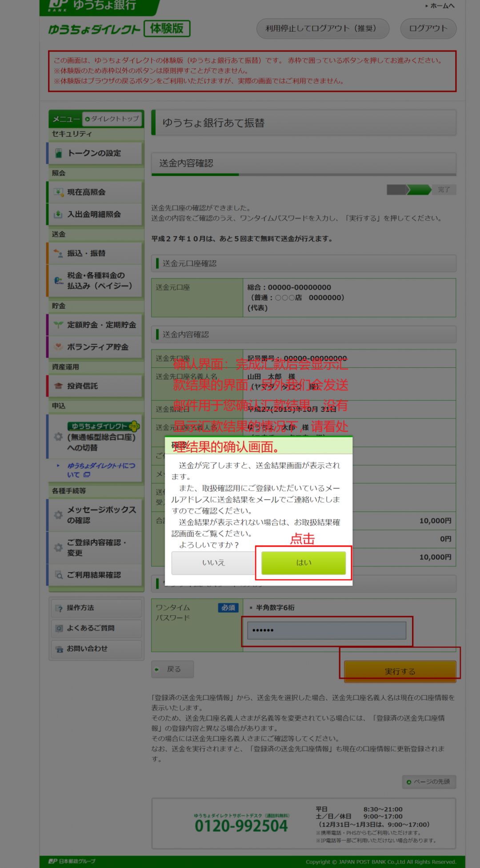Viewport: 480px width, 868px height.
Task: Click the graduation cap icon beside 投資信託
Action: (x=58, y=386)
